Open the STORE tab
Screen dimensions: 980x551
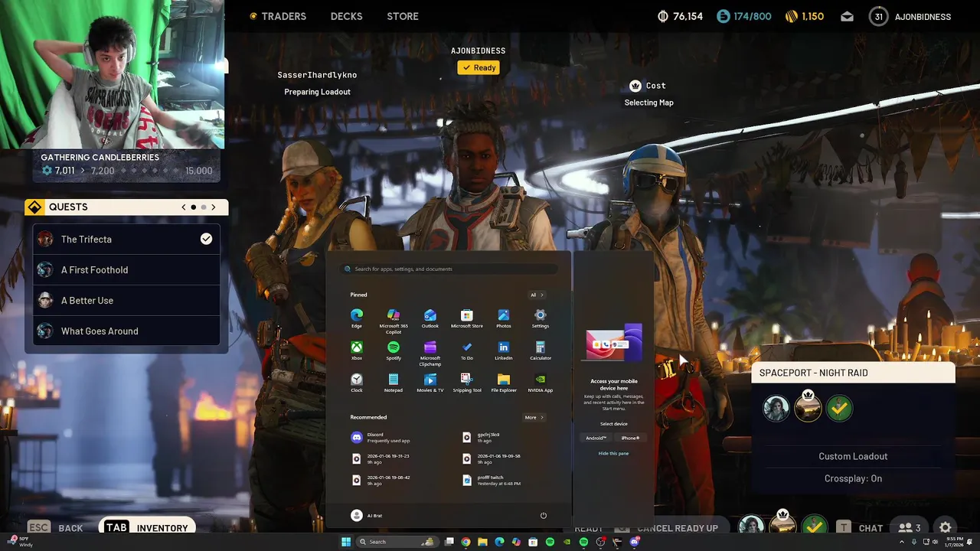click(403, 16)
